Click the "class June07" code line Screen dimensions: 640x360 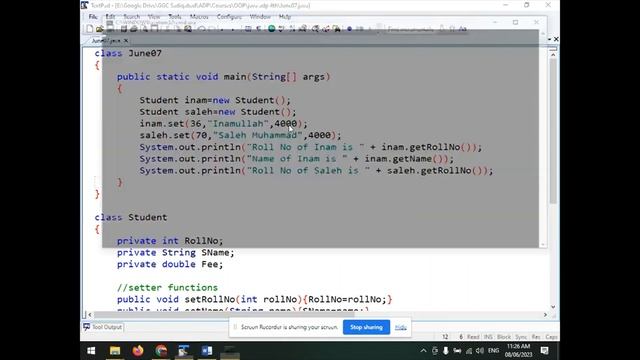128,53
